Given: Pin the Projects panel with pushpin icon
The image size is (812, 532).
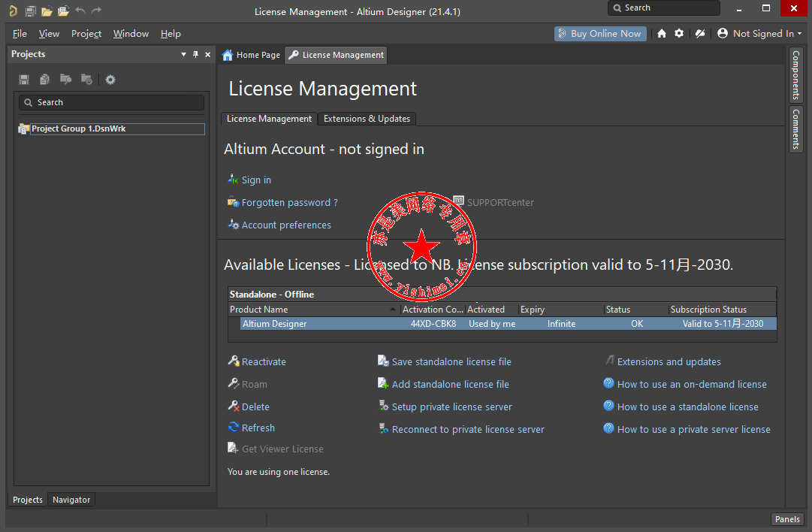Looking at the screenshot, I should pyautogui.click(x=196, y=54).
